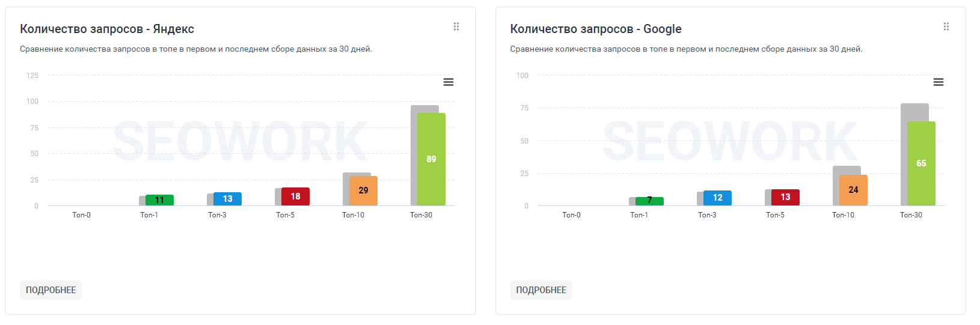980x325 pixels.
Task: Open Google chart hamburger export menu
Action: pos(939,82)
